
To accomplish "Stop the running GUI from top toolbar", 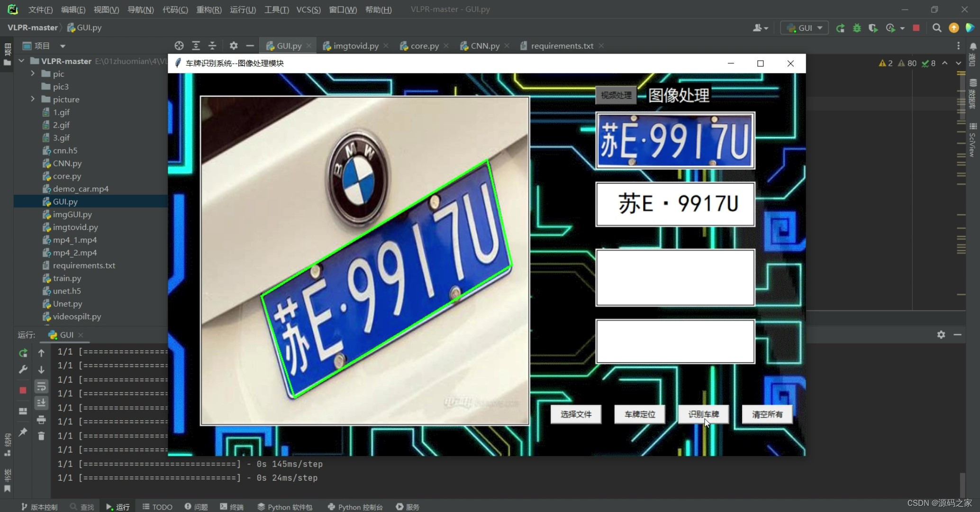I will pyautogui.click(x=916, y=28).
